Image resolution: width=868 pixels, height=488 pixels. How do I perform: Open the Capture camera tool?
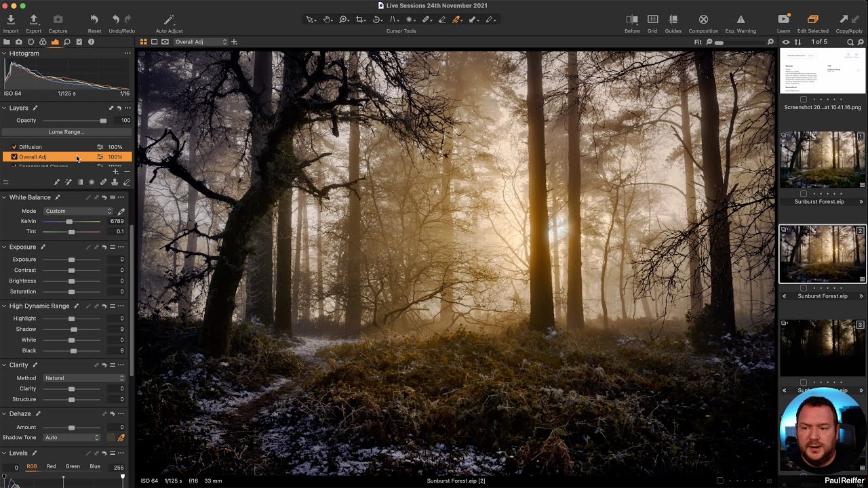[58, 20]
